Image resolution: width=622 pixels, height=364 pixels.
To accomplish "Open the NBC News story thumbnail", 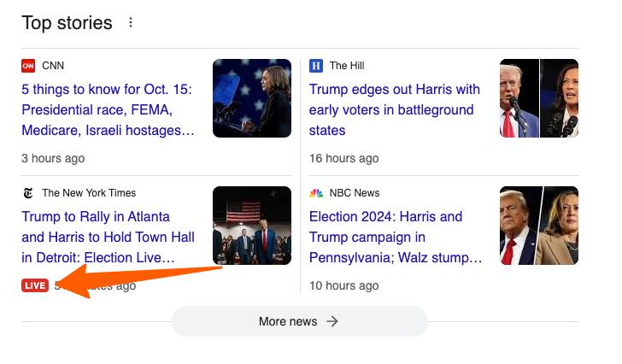I will (539, 226).
